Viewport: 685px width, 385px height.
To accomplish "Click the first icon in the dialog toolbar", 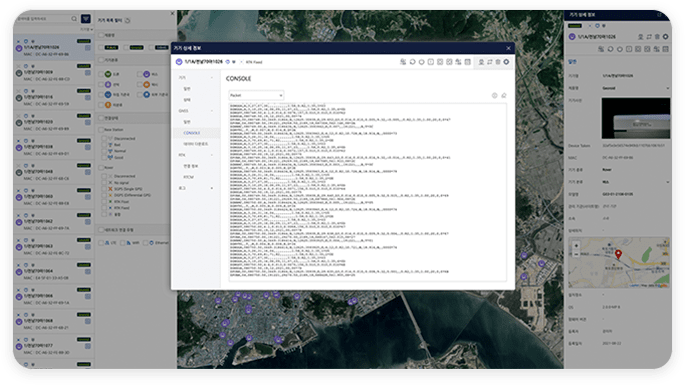I will pos(403,62).
